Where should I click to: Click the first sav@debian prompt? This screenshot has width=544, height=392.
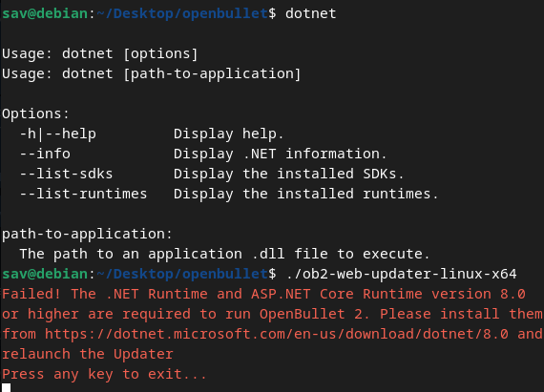(x=45, y=13)
